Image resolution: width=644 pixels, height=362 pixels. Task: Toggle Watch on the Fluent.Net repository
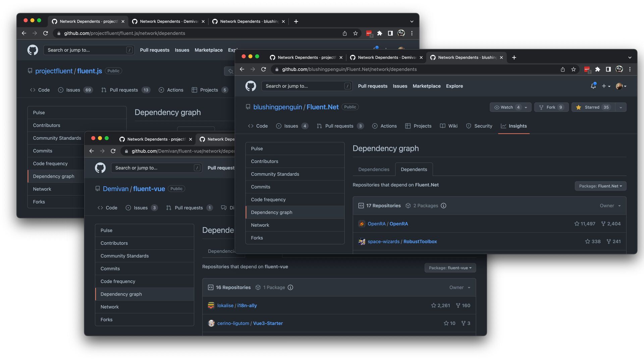(506, 107)
